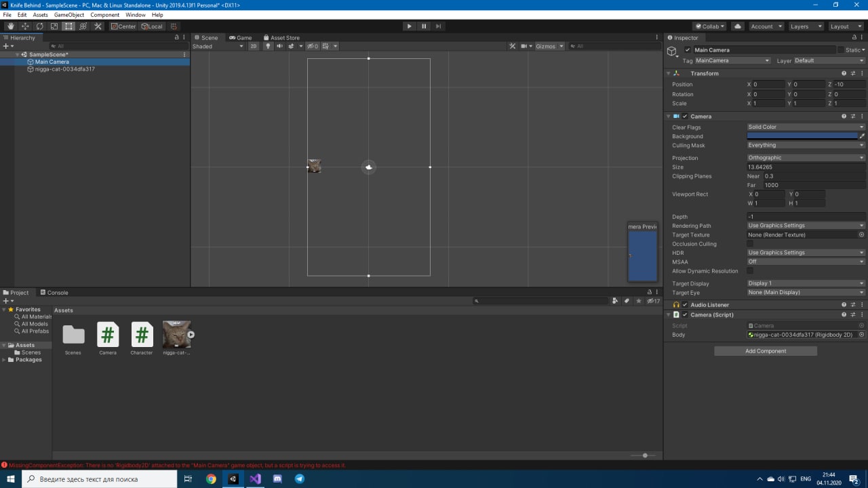Open Clear Flags dropdown

coord(806,127)
